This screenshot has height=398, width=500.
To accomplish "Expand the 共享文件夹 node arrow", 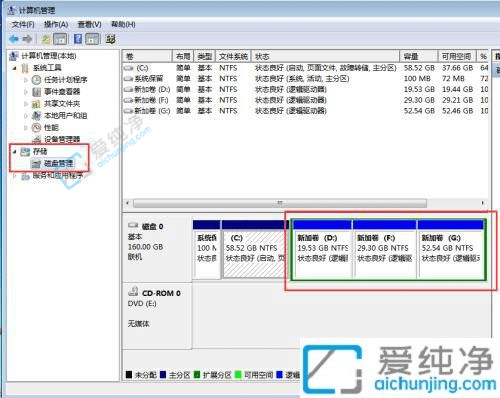I will (26, 104).
